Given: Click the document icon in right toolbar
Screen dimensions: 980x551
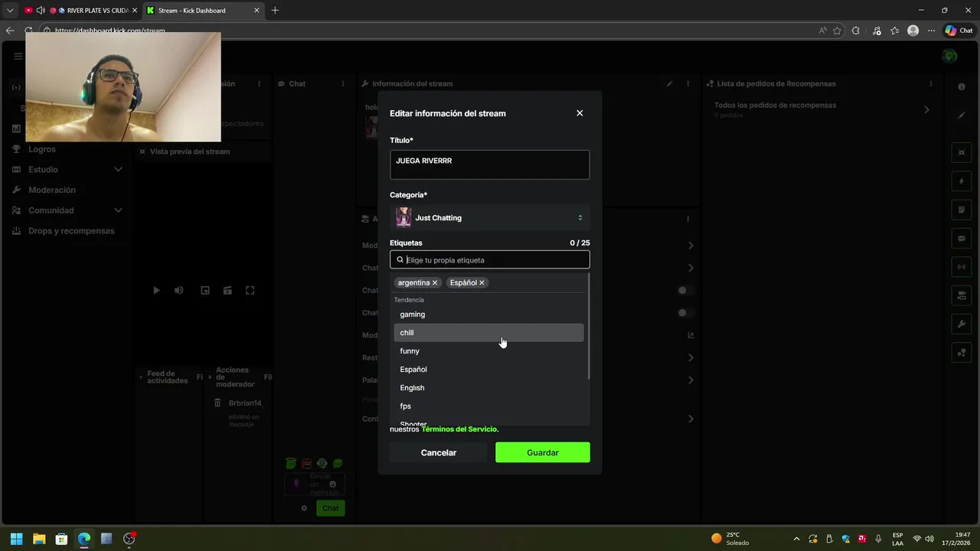Looking at the screenshot, I should pos(962,210).
